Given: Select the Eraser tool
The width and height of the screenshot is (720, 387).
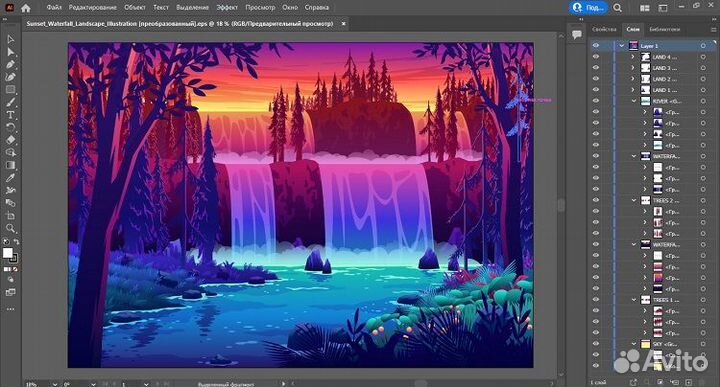Looking at the screenshot, I should (11, 140).
